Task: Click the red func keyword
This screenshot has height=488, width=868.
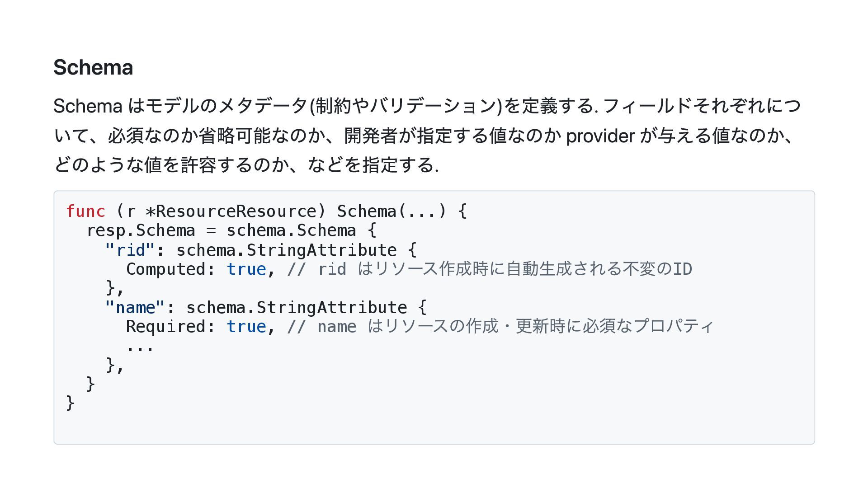Action: (85, 211)
